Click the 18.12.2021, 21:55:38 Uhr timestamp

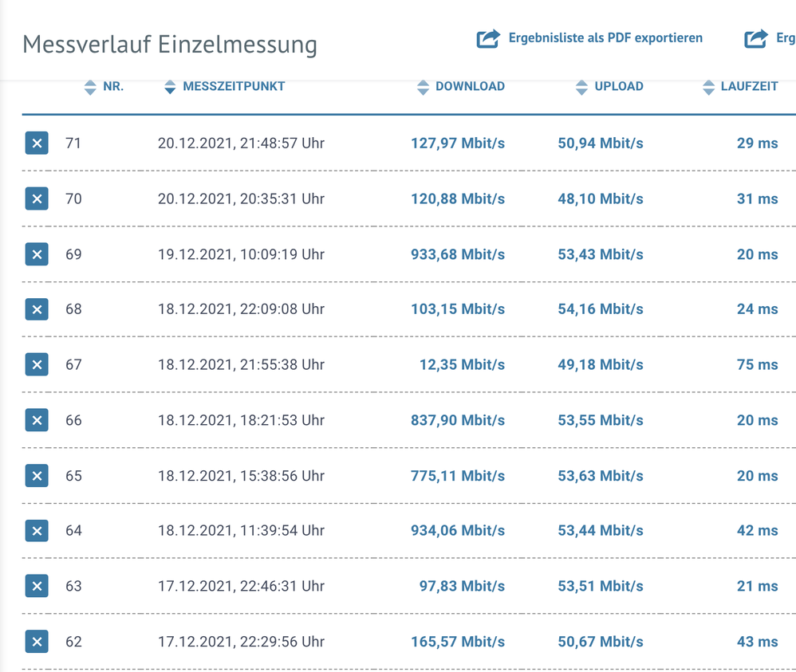click(241, 364)
